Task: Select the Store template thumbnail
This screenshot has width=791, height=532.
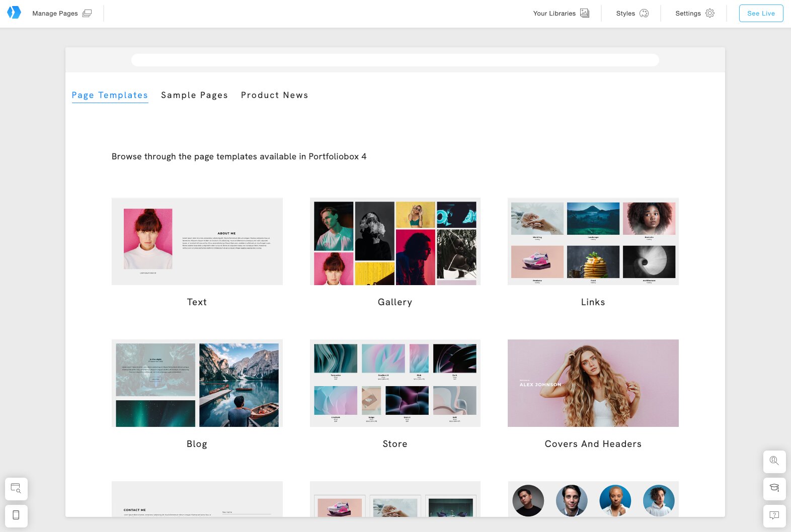Action: [x=395, y=383]
